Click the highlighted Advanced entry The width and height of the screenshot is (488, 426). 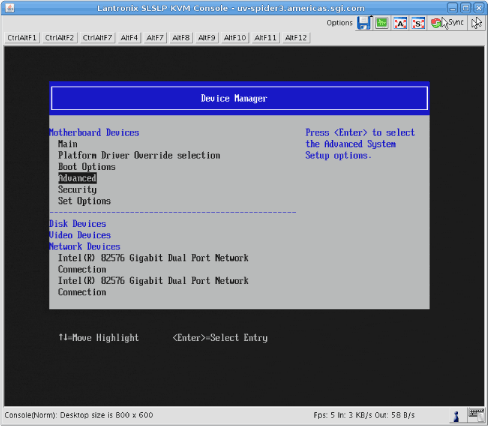coord(77,178)
